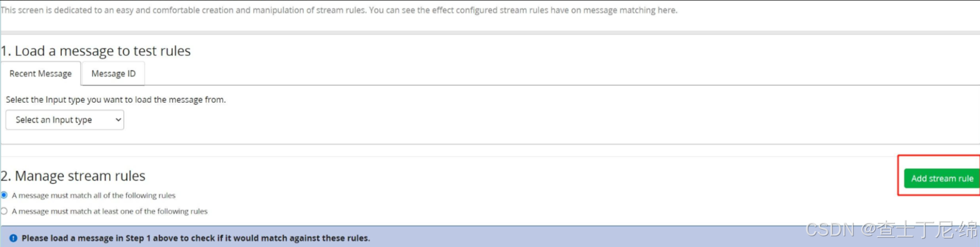Click the label text 'A message must match at least one of the following rules'
980x247 pixels.
click(x=110, y=211)
